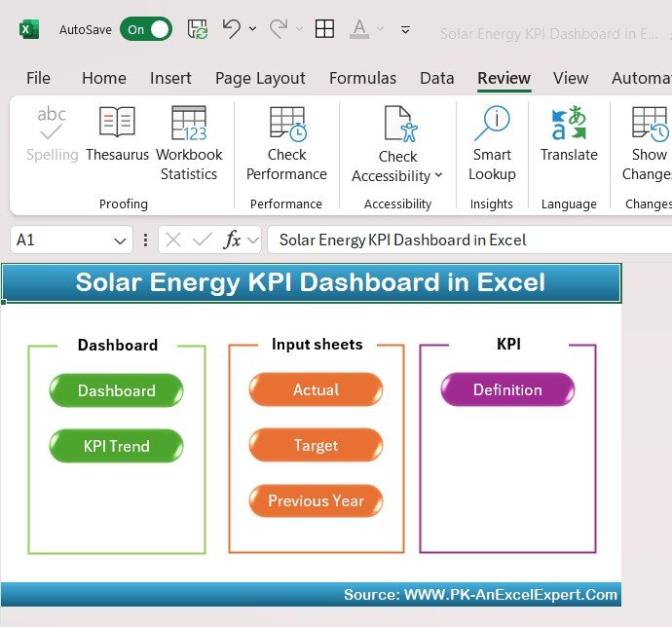
Task: Click into the Name Box showing A1
Action: click(x=62, y=240)
